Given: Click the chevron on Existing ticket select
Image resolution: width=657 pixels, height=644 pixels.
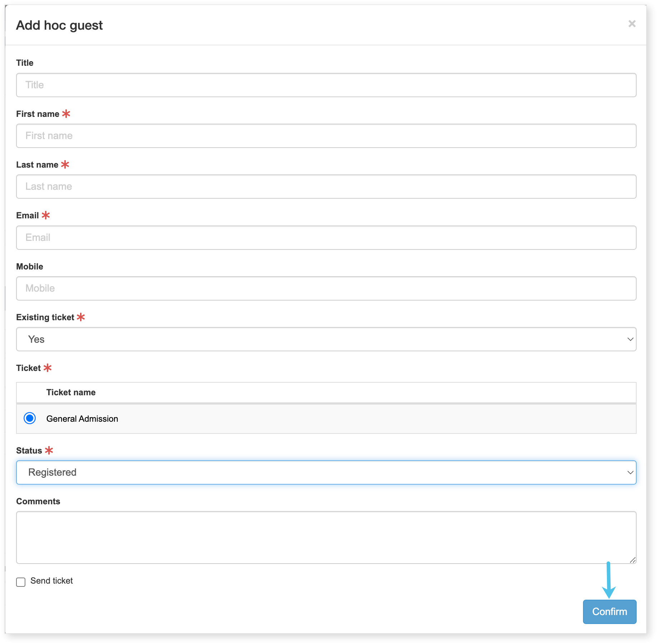Looking at the screenshot, I should pos(630,339).
